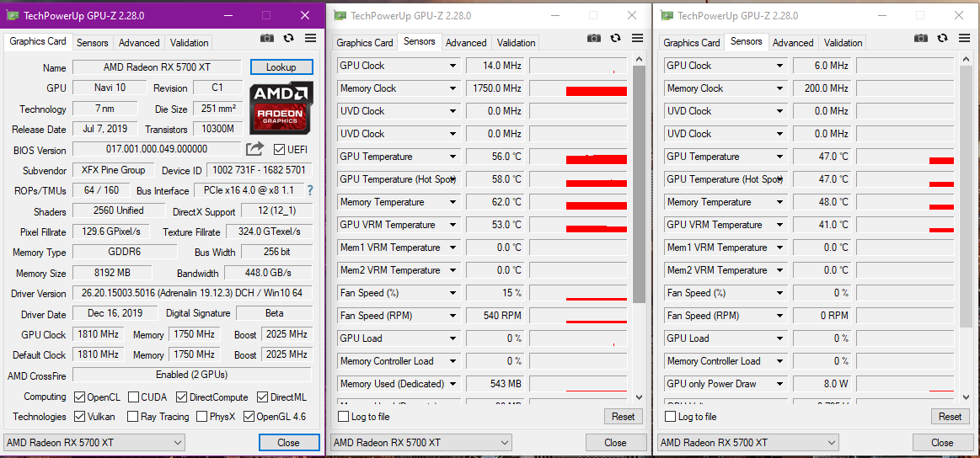Click GPU-Z title bar icon in left window
Screen dimensions: 980x458
(x=13, y=16)
